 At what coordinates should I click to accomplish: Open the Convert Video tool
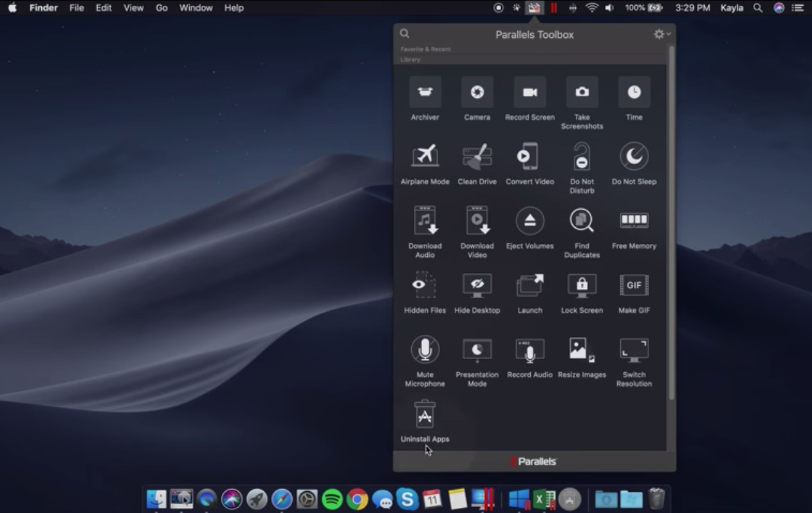tap(530, 156)
